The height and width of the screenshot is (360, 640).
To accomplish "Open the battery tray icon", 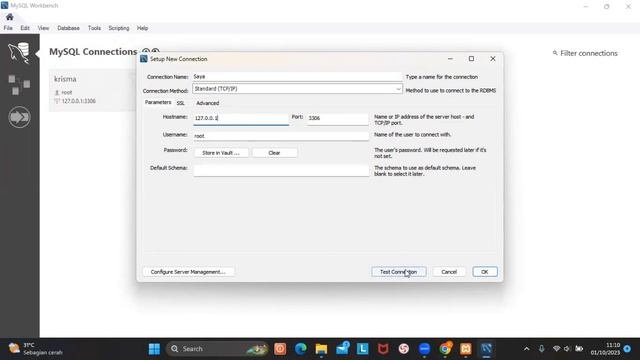I will tap(579, 349).
